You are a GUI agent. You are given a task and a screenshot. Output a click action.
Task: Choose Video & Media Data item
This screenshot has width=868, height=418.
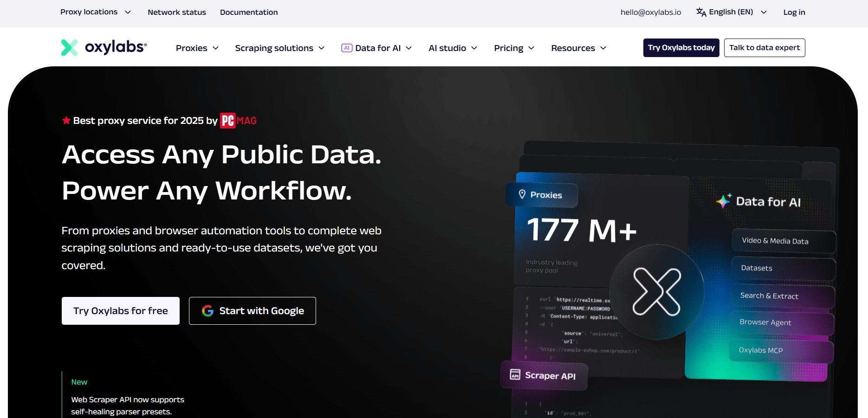pyautogui.click(x=784, y=241)
